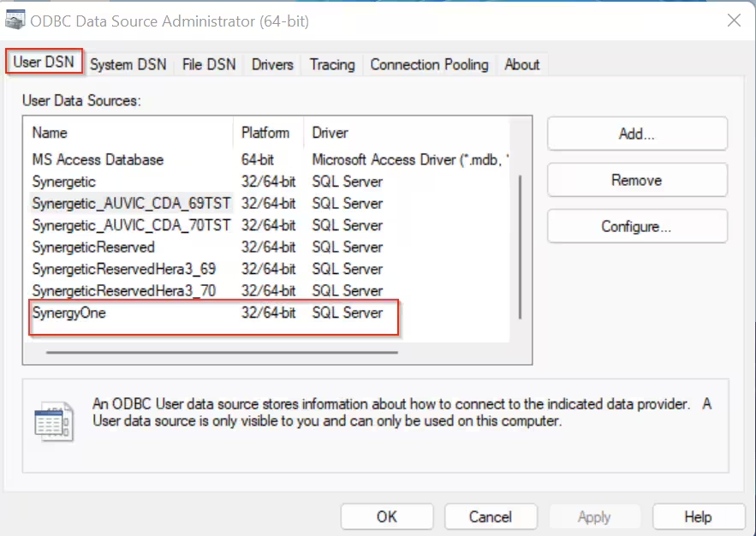
Task: Click the Microsoft Access Driver cell
Action: tap(410, 159)
